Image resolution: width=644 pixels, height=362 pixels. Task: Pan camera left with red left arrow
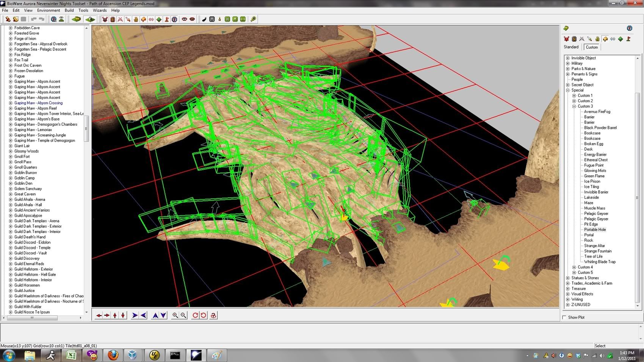[99, 315]
